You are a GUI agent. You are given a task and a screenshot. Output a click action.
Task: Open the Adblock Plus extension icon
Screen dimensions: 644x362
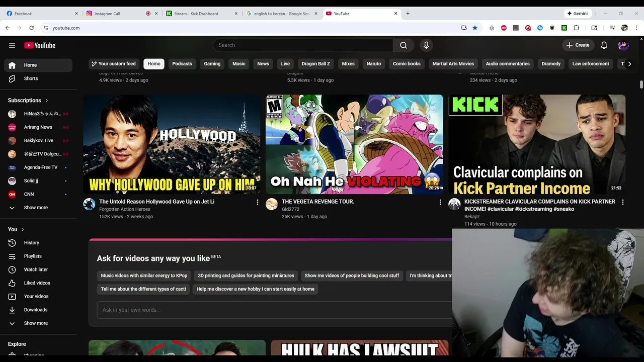(504, 28)
